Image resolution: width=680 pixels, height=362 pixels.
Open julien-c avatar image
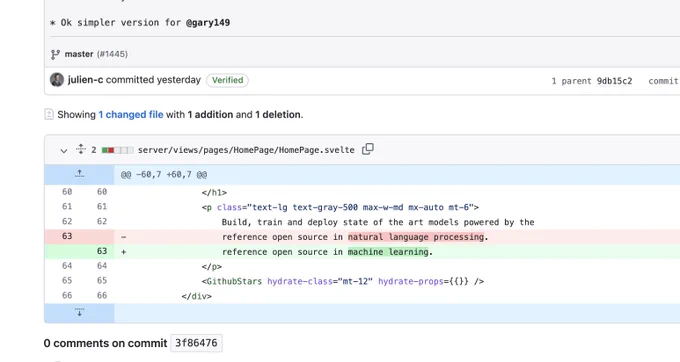[57, 80]
